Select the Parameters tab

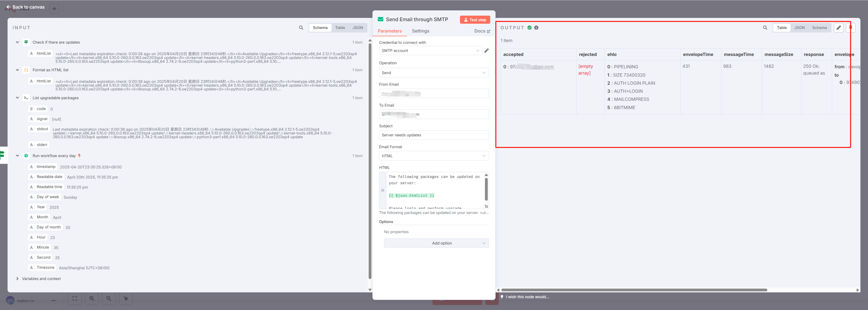(x=390, y=31)
